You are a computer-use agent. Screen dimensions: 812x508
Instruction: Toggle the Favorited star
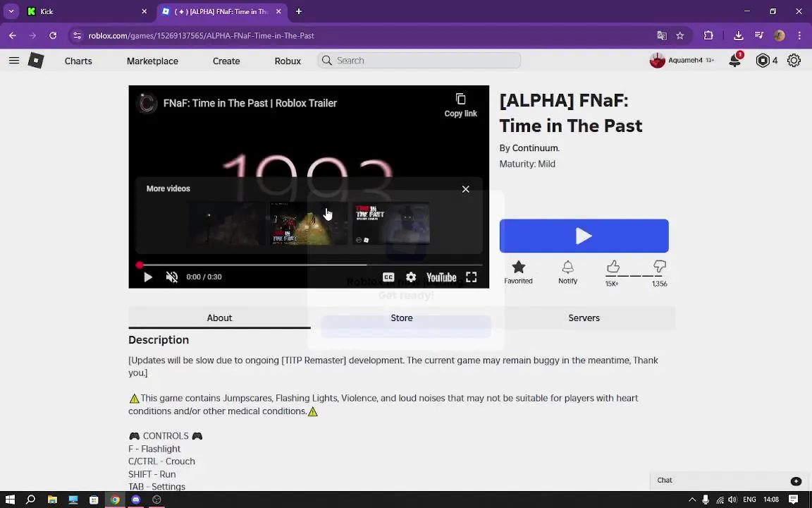518,272
